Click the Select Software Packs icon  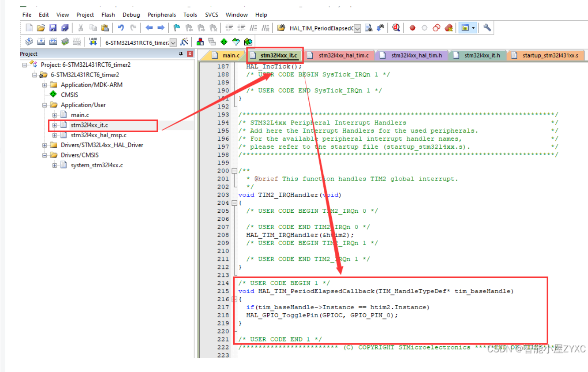(236, 42)
